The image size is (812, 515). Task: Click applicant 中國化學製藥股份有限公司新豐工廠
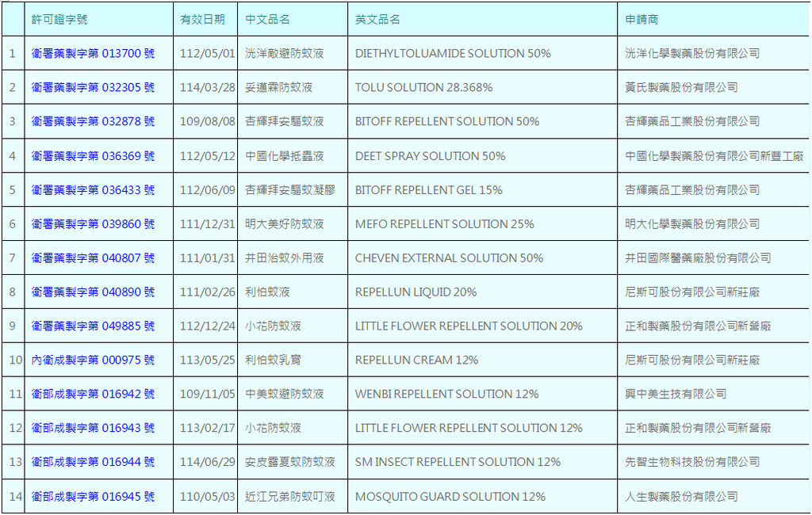click(714, 156)
